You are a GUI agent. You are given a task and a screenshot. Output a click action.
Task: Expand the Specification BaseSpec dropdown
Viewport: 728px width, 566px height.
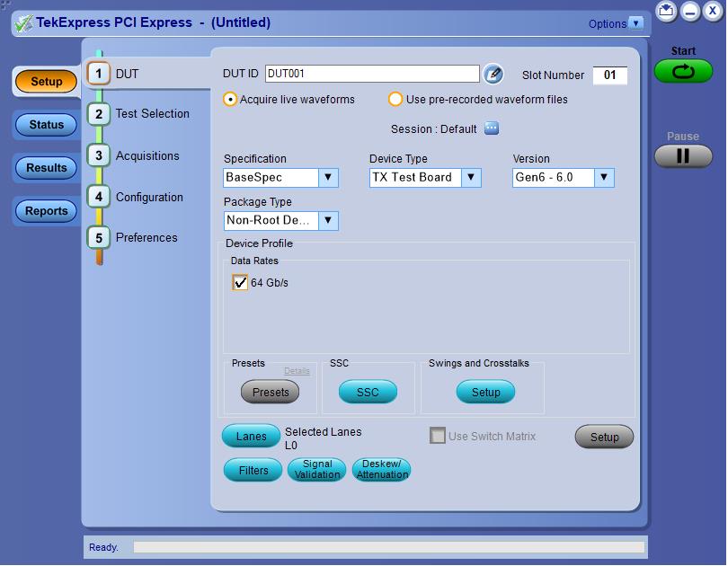328,178
